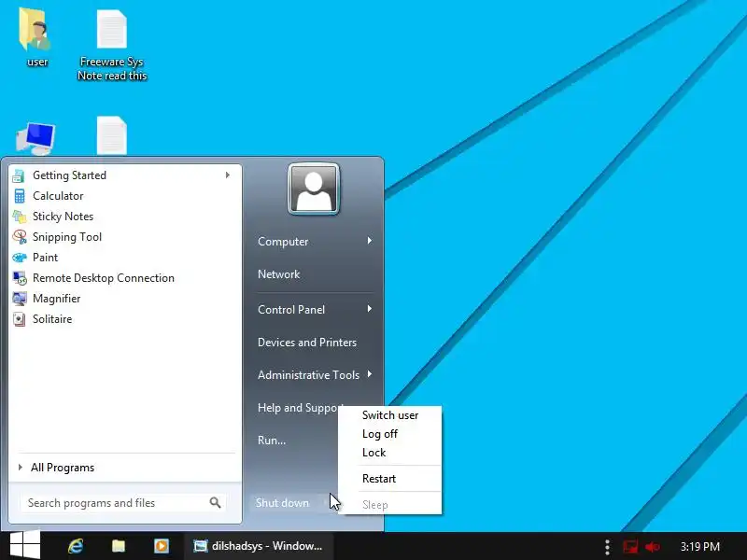Click Search programs and files box

click(122, 503)
